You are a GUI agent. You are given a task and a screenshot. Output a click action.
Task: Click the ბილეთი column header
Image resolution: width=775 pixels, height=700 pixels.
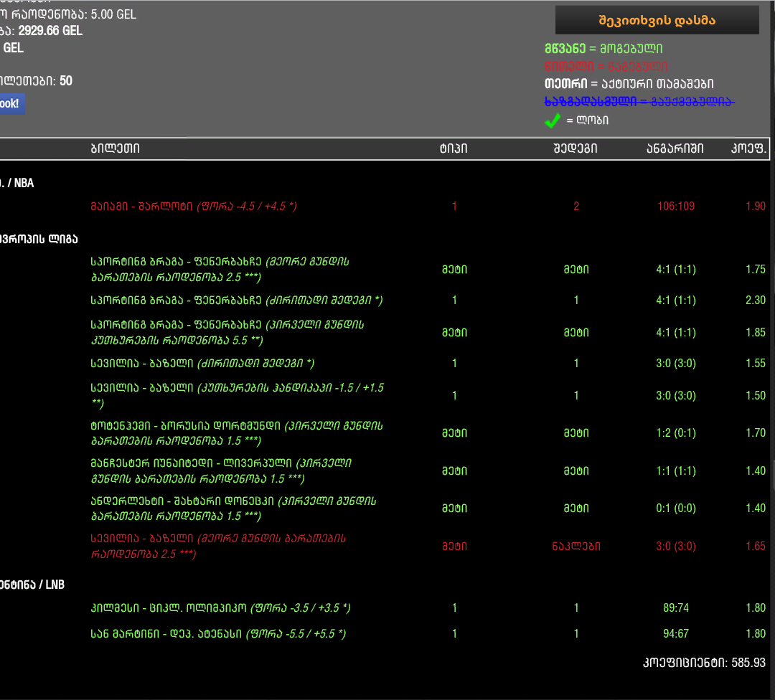click(115, 148)
